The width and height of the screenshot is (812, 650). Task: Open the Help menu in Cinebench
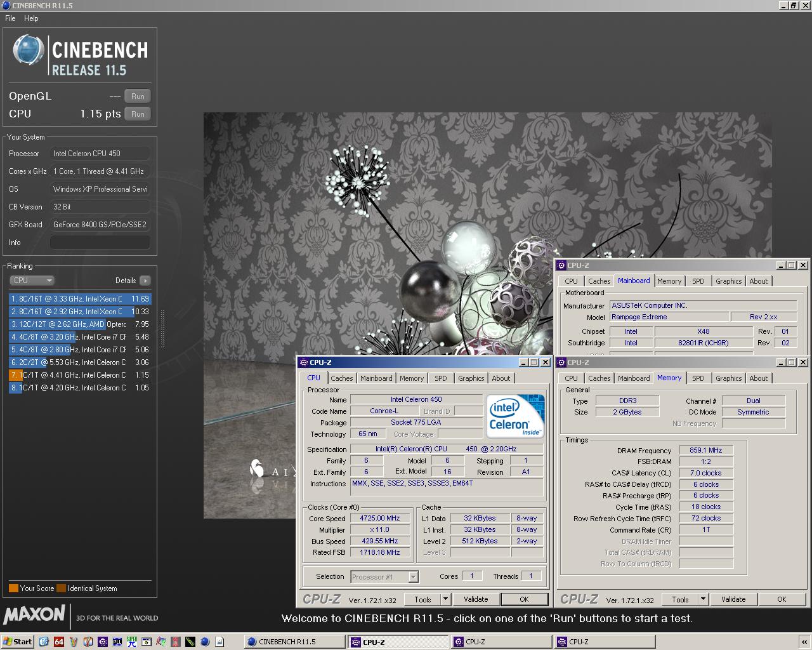point(31,18)
